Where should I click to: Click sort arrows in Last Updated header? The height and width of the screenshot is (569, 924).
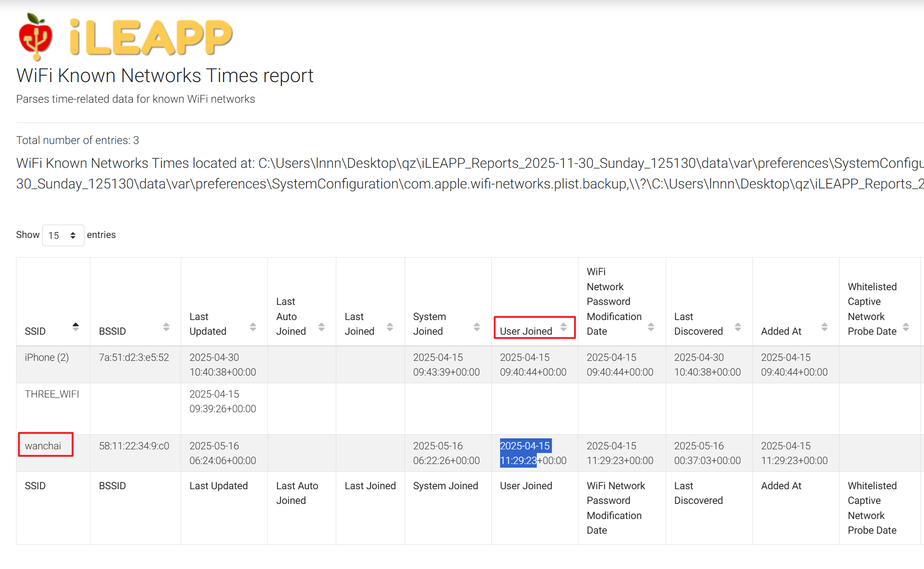click(253, 327)
